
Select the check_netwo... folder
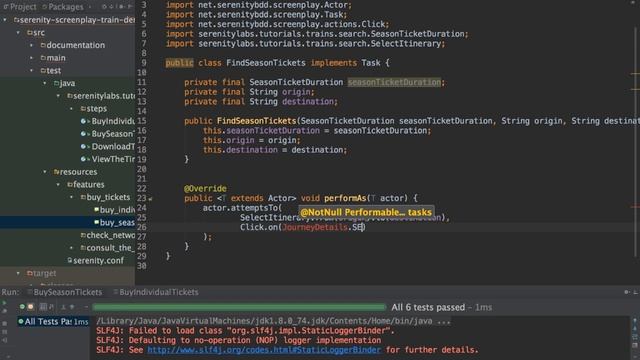click(x=108, y=235)
